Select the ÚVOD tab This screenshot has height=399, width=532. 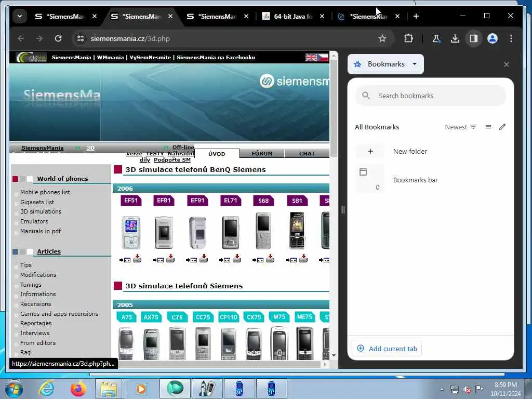217,154
